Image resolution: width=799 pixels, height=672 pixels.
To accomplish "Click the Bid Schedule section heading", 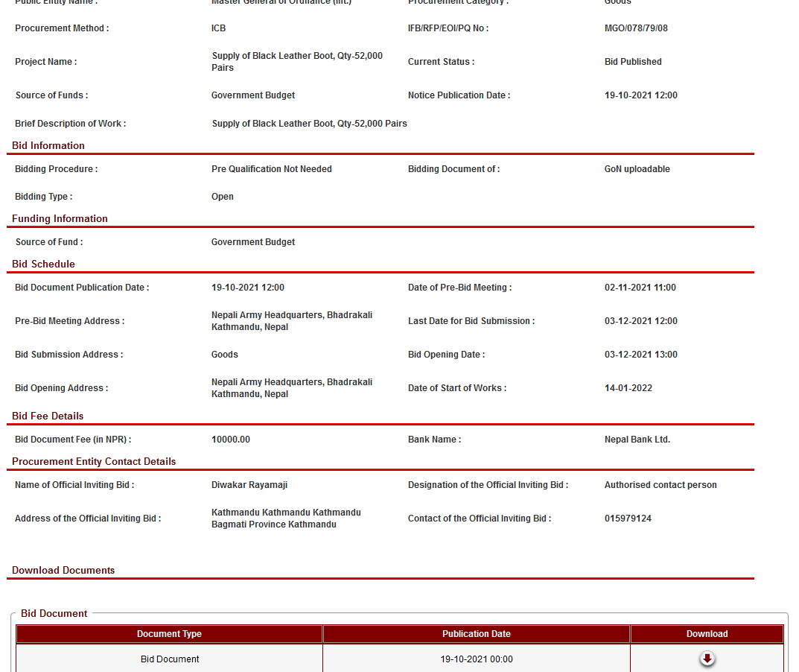I will (x=43, y=264).
